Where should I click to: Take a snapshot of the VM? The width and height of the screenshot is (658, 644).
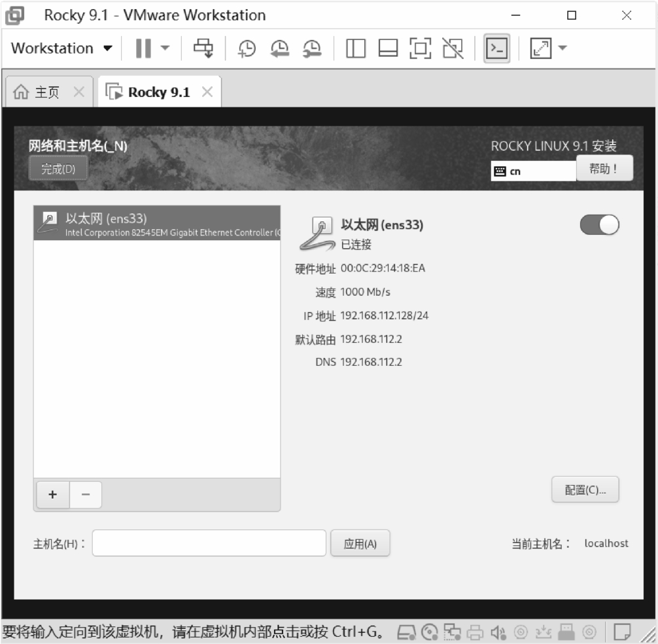click(247, 48)
